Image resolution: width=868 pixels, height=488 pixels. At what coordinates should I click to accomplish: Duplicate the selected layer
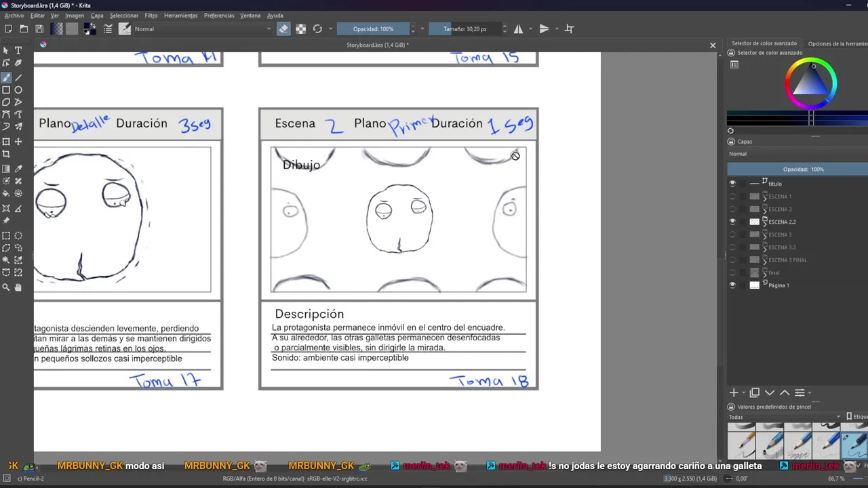click(x=755, y=393)
